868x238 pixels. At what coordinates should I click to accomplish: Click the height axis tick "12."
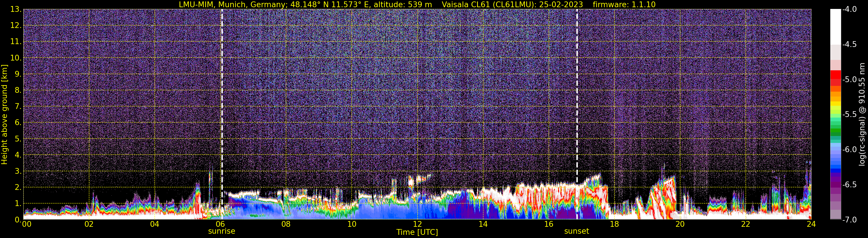(16, 26)
